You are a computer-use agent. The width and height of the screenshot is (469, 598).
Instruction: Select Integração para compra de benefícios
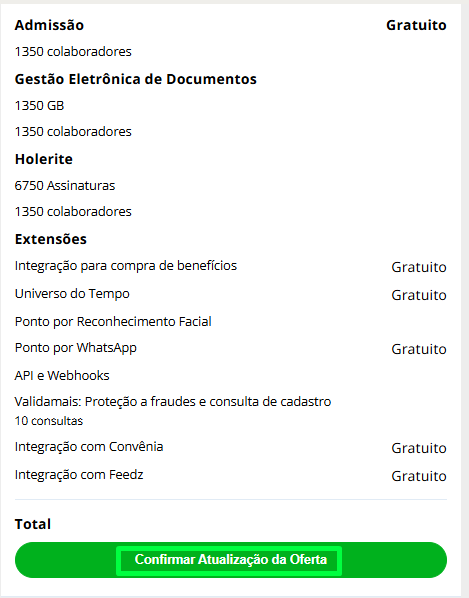click(126, 266)
